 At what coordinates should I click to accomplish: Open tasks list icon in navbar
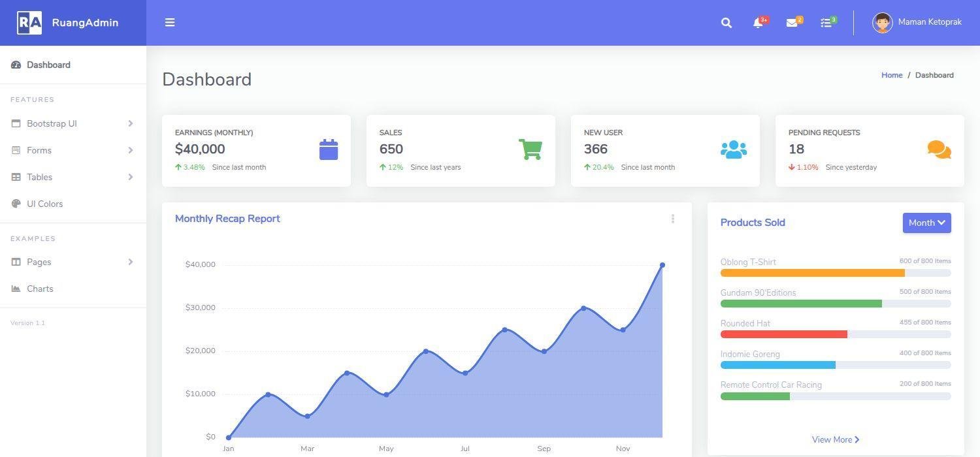point(826,23)
